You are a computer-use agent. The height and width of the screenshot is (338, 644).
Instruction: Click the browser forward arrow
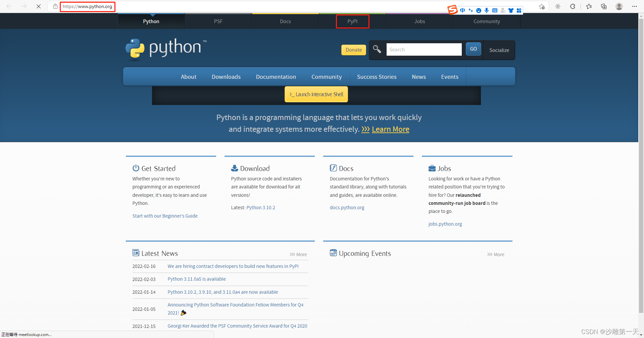click(x=24, y=6)
